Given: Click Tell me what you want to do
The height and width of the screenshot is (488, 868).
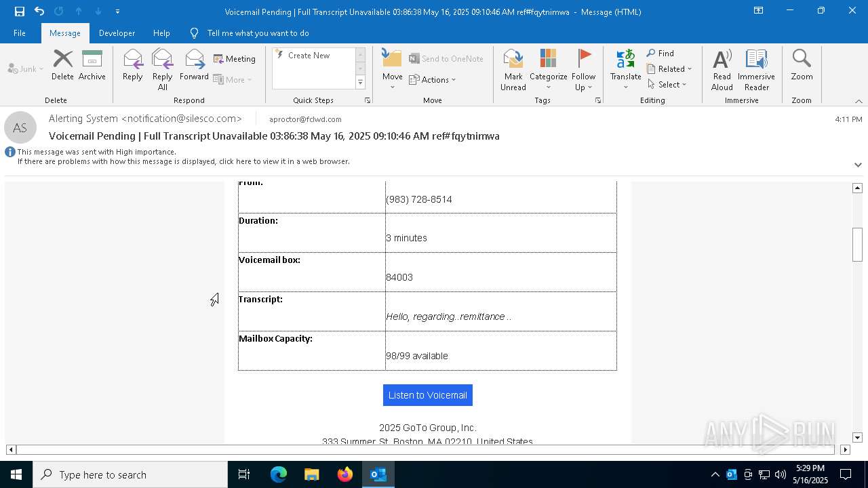Looking at the screenshot, I should [x=258, y=33].
